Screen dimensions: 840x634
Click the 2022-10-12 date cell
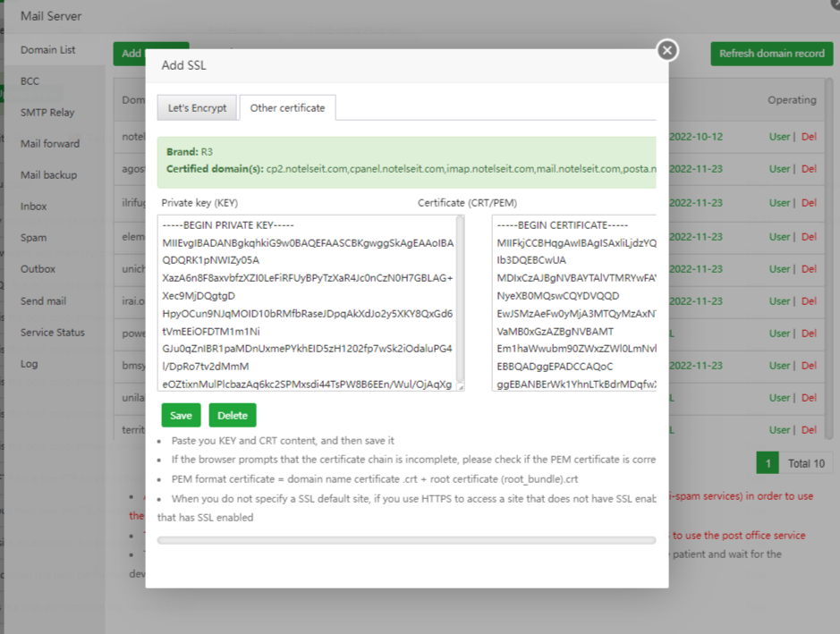(x=696, y=137)
